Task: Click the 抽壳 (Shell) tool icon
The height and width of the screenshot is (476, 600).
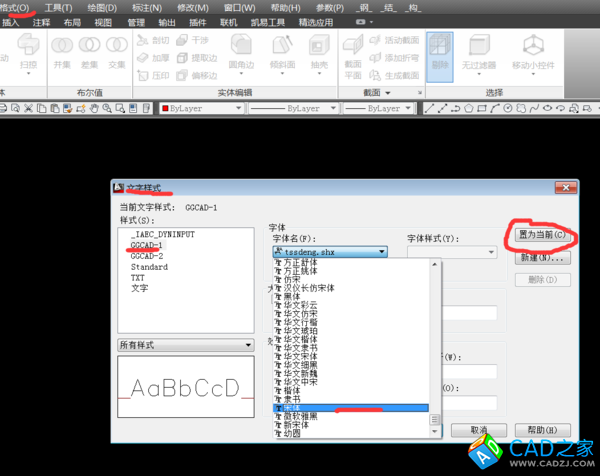Action: pos(319,50)
